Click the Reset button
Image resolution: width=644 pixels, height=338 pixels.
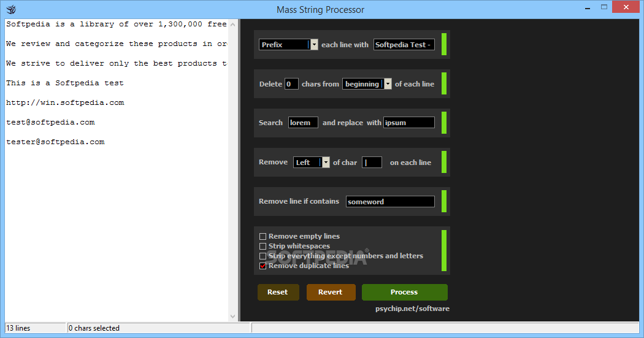click(278, 292)
